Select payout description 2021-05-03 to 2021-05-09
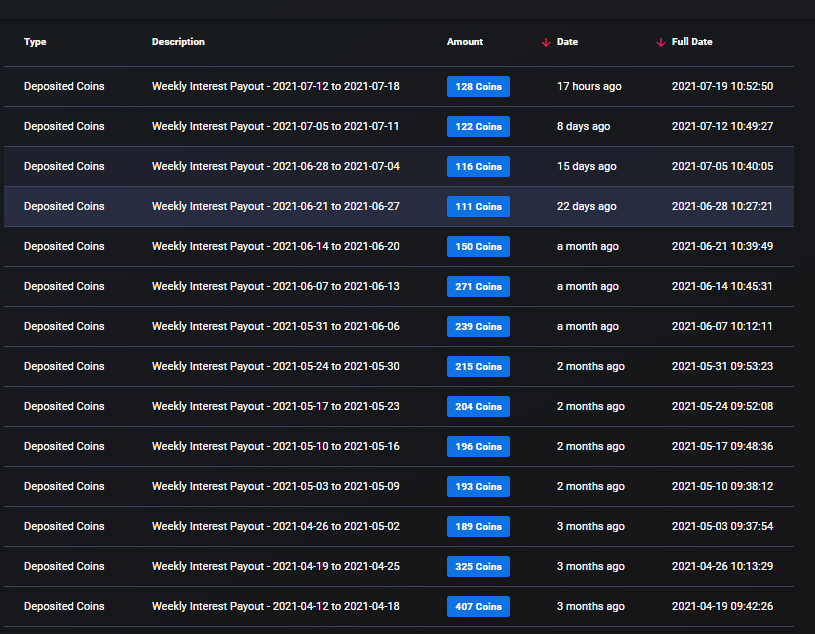815x634 pixels. pos(275,487)
